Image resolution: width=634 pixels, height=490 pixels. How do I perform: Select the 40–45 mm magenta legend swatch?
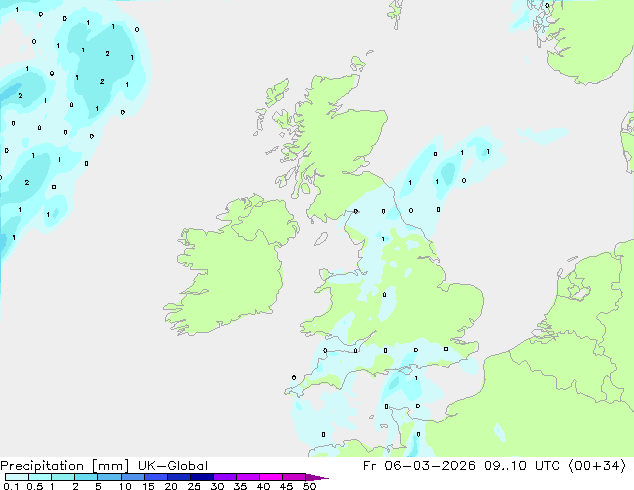point(271,477)
